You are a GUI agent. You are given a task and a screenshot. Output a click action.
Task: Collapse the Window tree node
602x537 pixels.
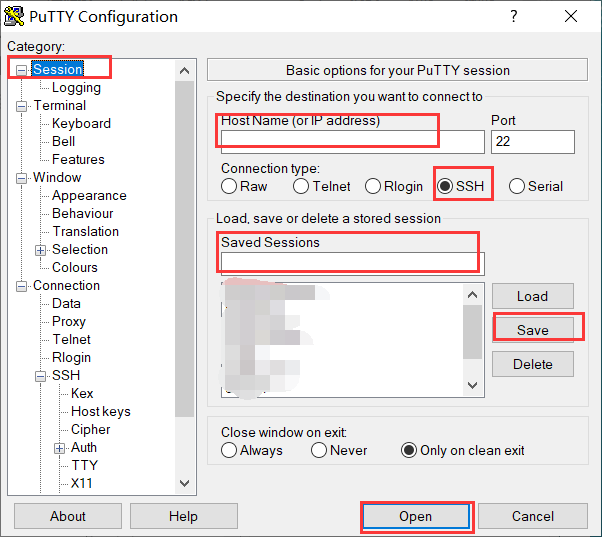pyautogui.click(x=22, y=178)
